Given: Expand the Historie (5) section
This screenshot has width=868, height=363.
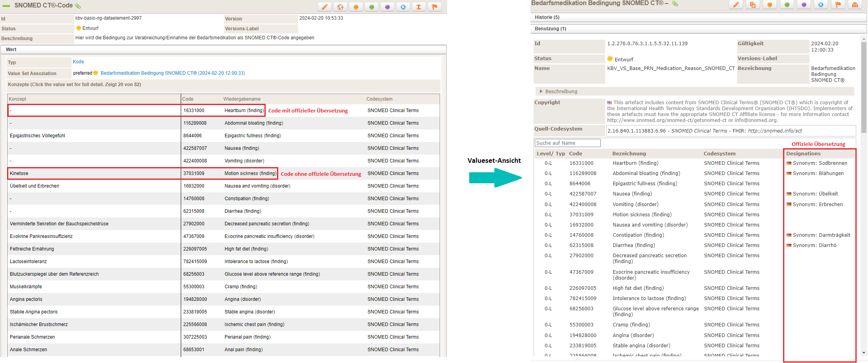Looking at the screenshot, I should pyautogui.click(x=547, y=17).
